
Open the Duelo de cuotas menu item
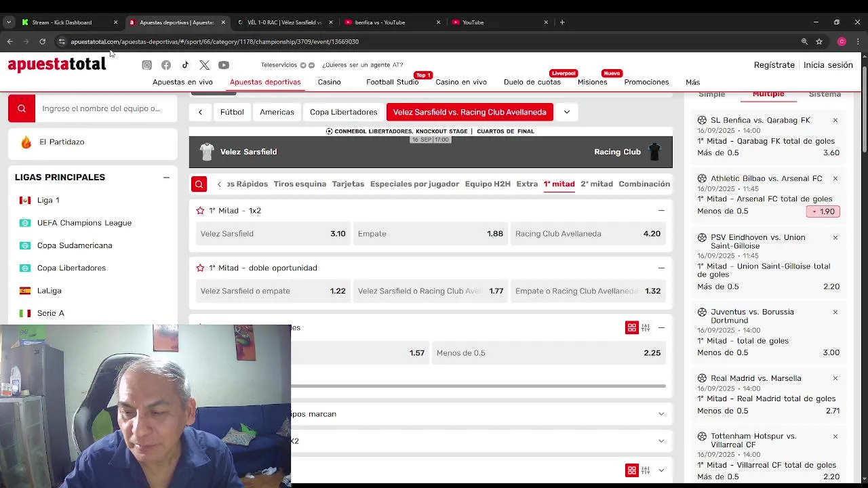pyautogui.click(x=532, y=82)
